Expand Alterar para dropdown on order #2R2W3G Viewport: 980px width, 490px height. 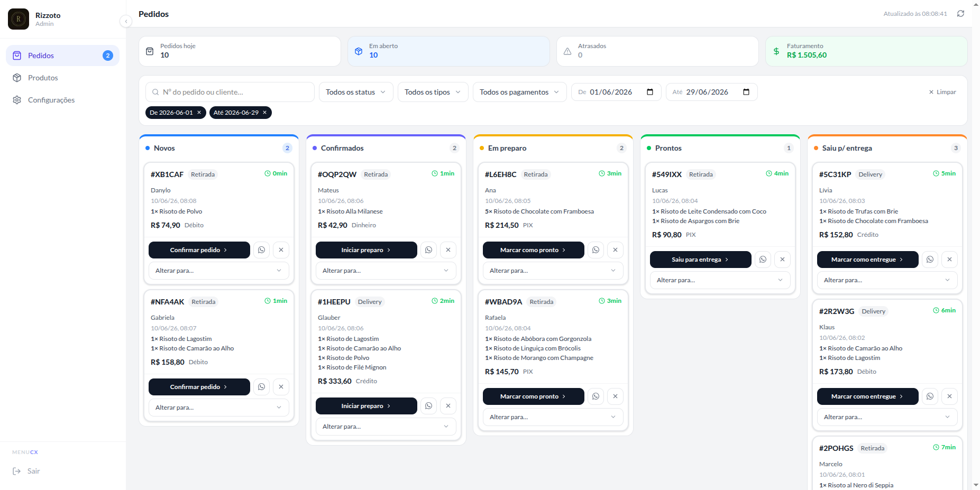pyautogui.click(x=887, y=417)
